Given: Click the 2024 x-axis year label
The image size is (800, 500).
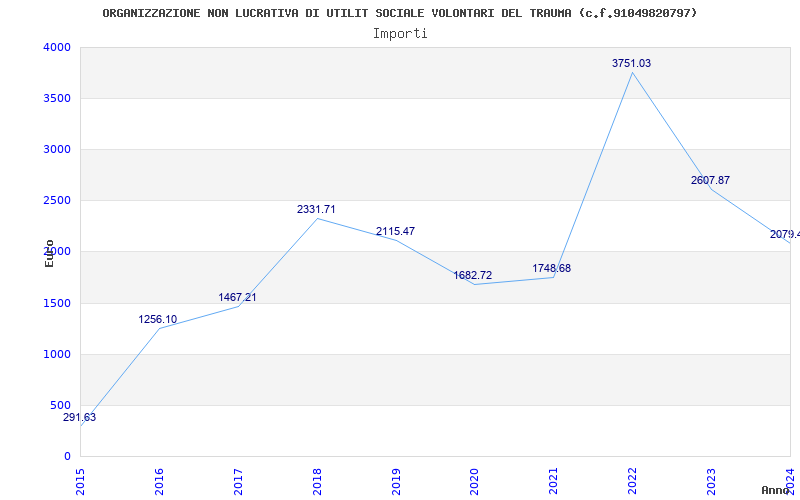Looking at the screenshot, I should click(790, 481).
